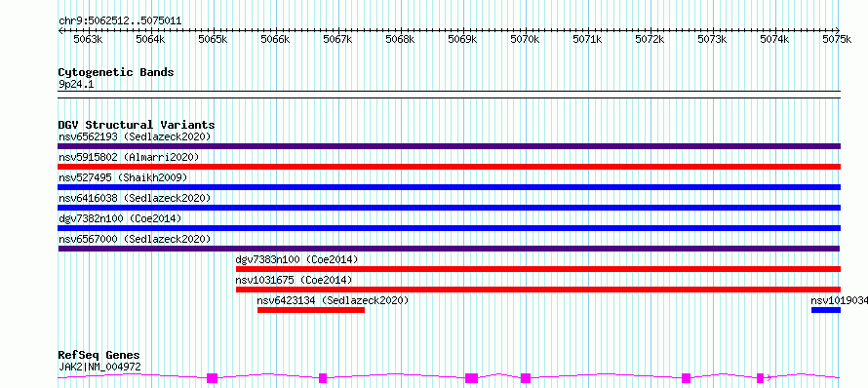Select the purple nsv6562193 variant bar
The width and height of the screenshot is (868, 388).
point(449,146)
